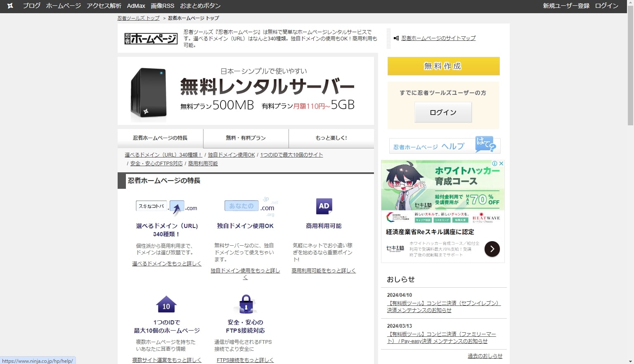Screen dimensions: 634x364
Task: Jump to 独自ドメイン使用OK anchor link
Action: [232, 155]
